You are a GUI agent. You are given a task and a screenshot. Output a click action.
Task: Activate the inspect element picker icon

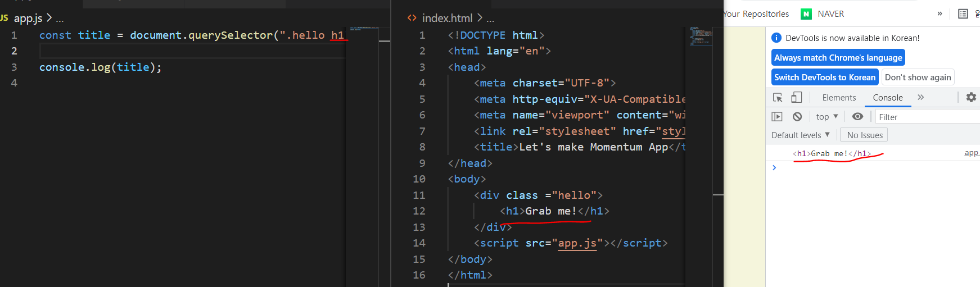click(x=778, y=98)
